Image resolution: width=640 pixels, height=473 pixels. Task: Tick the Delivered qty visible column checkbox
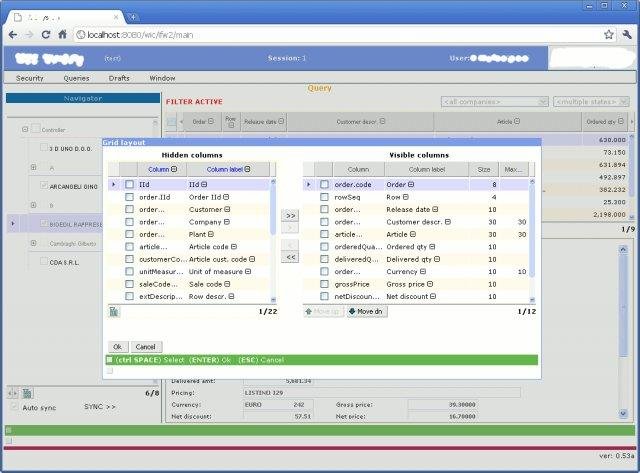point(324,259)
